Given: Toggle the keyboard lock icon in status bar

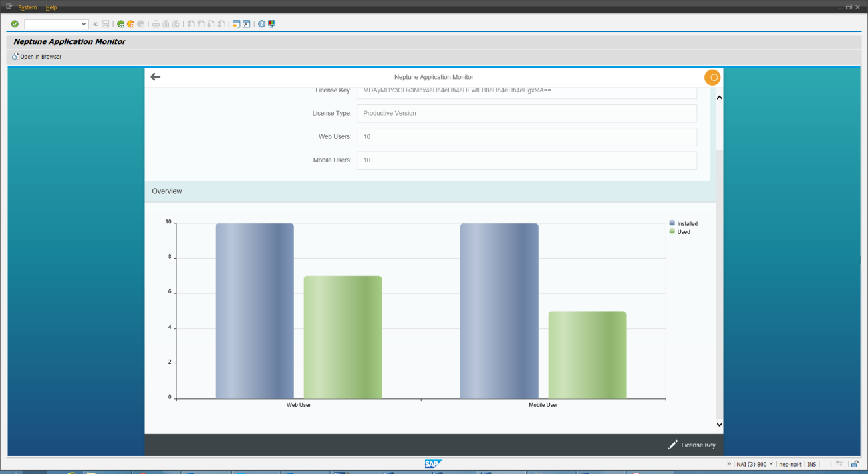Looking at the screenshot, I should tap(855, 463).
